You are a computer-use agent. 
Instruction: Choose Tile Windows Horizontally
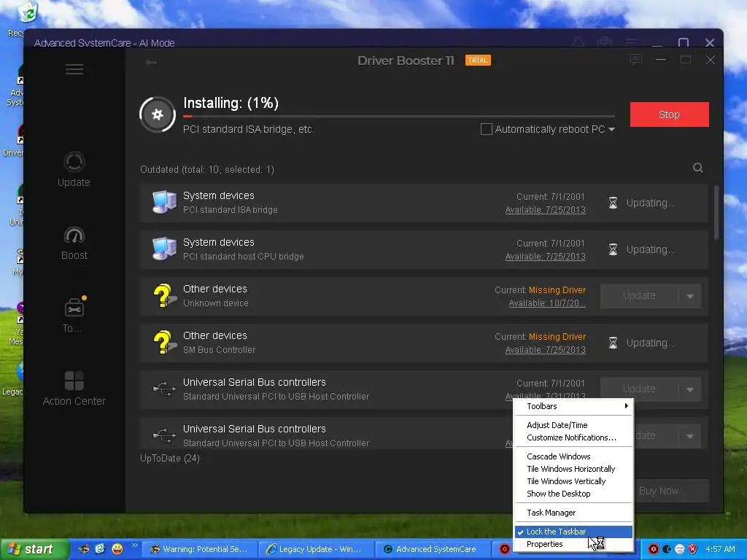573,469
